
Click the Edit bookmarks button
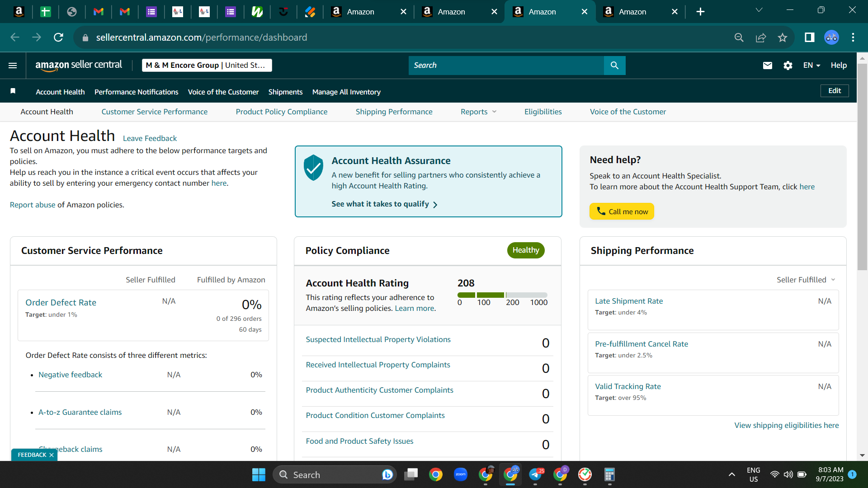coord(835,91)
